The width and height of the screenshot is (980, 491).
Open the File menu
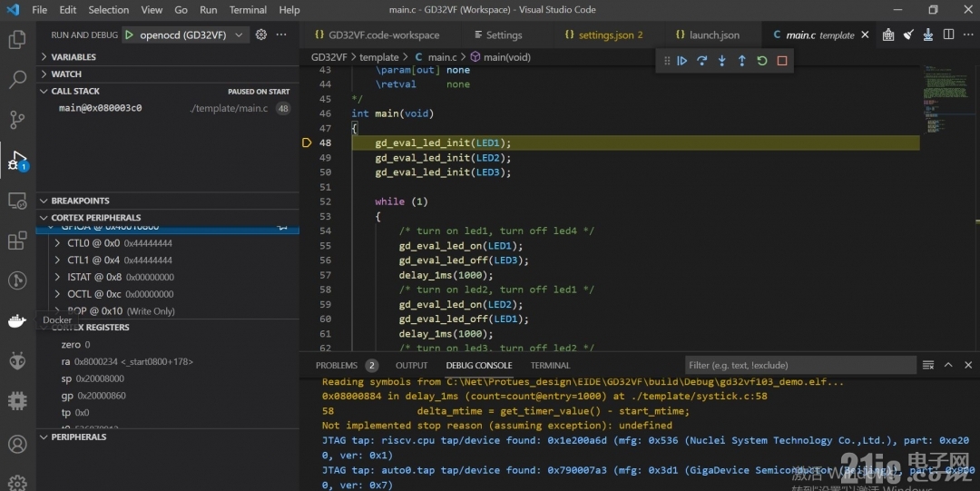coord(39,10)
